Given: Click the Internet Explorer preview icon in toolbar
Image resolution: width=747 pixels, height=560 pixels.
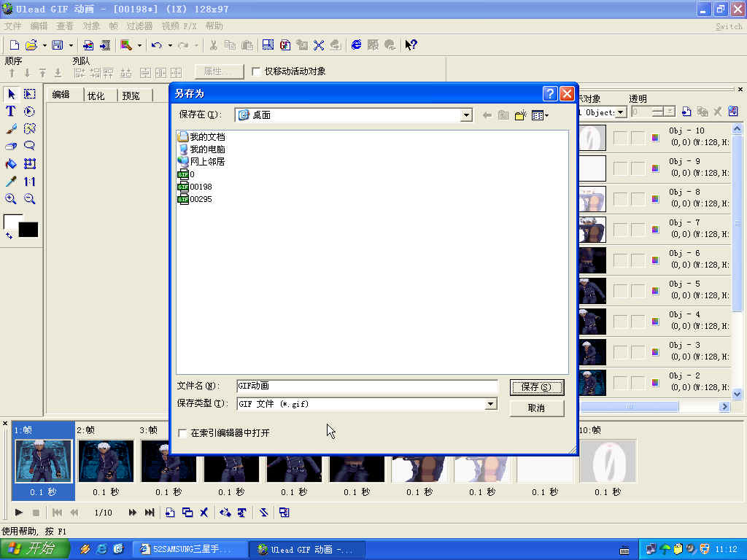Looking at the screenshot, I should (x=356, y=45).
